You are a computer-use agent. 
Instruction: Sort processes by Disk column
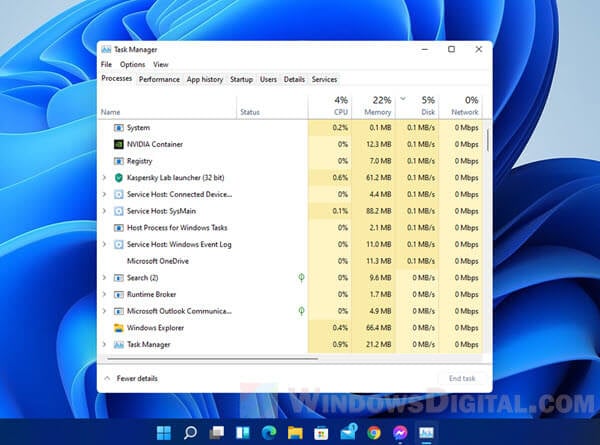tap(417, 106)
